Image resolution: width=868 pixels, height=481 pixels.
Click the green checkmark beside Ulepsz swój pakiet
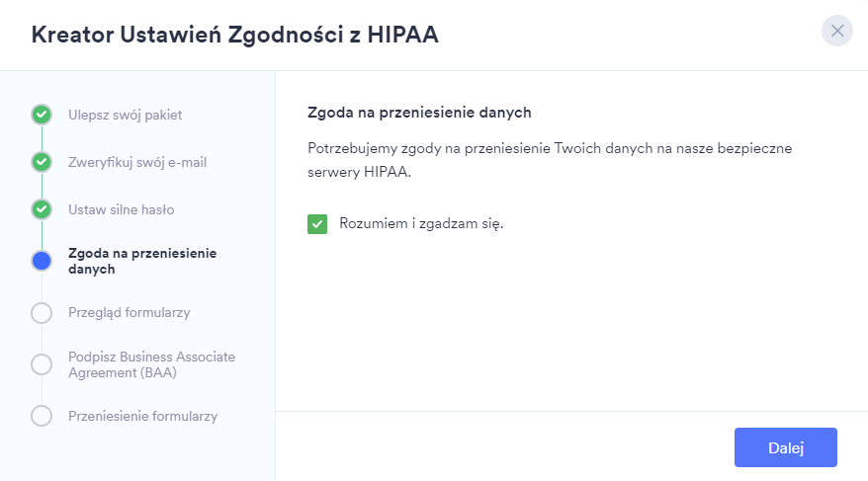(42, 115)
